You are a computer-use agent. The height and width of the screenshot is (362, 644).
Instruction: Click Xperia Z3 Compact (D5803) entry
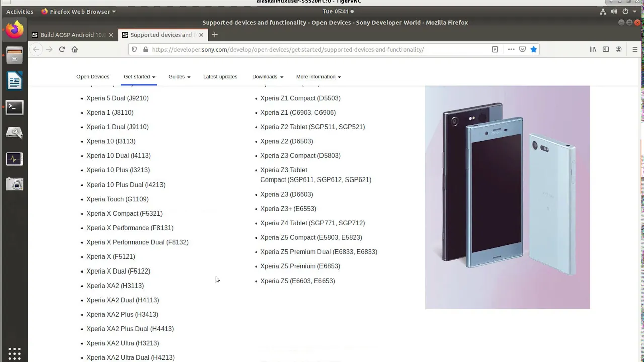pyautogui.click(x=300, y=156)
